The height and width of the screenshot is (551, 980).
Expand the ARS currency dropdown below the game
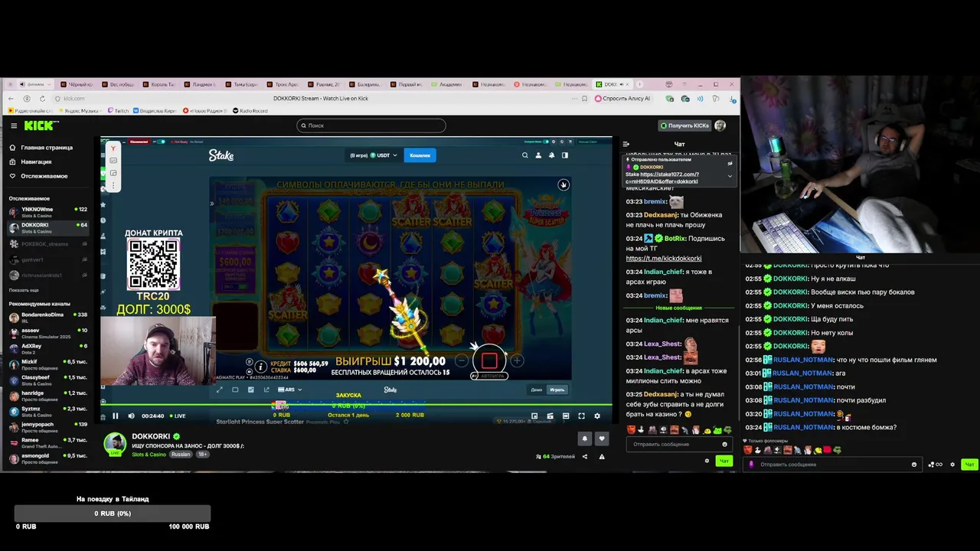point(289,390)
